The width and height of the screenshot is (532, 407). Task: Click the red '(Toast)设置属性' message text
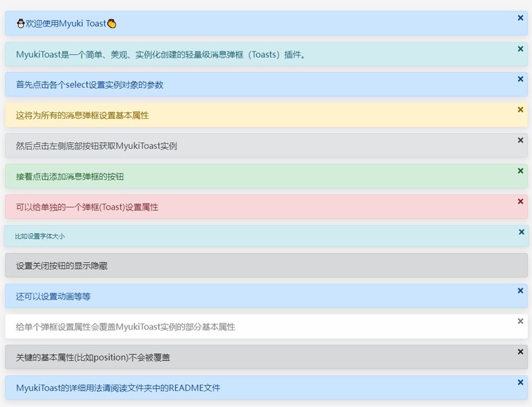click(x=87, y=207)
